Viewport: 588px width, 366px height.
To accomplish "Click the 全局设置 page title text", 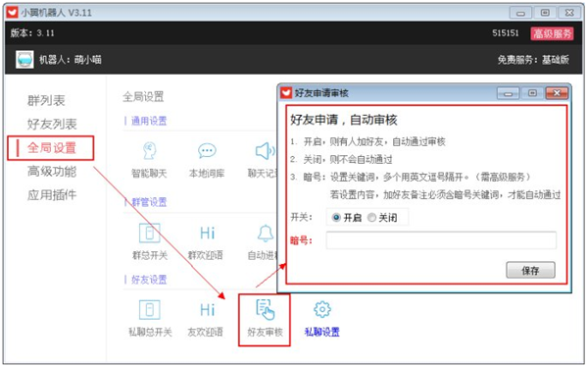I will [x=143, y=97].
